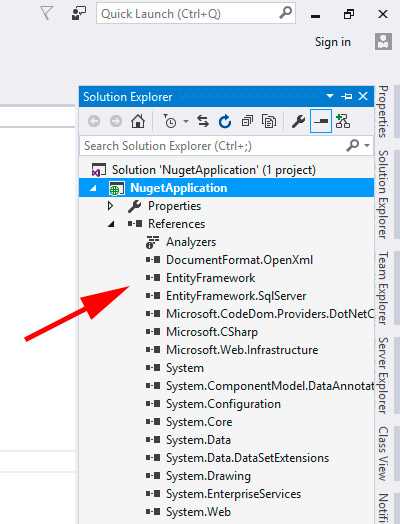This screenshot has height=524, width=400.
Task: Open the Class View side tab
Action: point(383,453)
